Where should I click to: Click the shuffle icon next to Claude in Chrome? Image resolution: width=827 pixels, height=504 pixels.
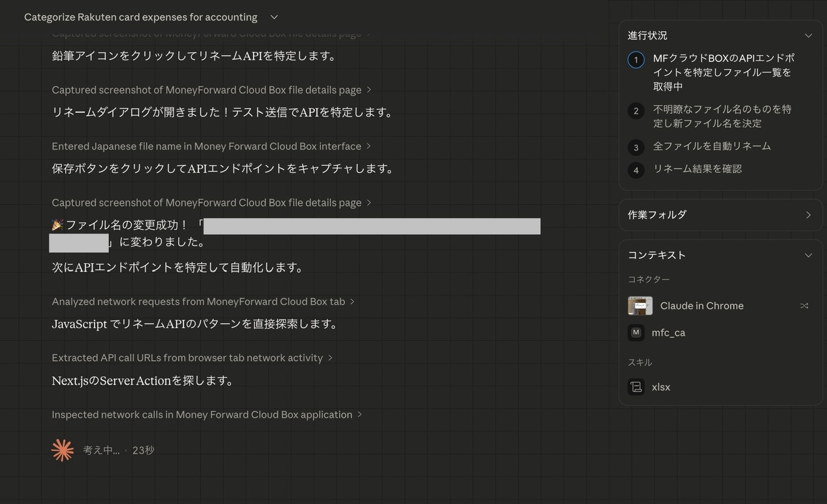[804, 306]
